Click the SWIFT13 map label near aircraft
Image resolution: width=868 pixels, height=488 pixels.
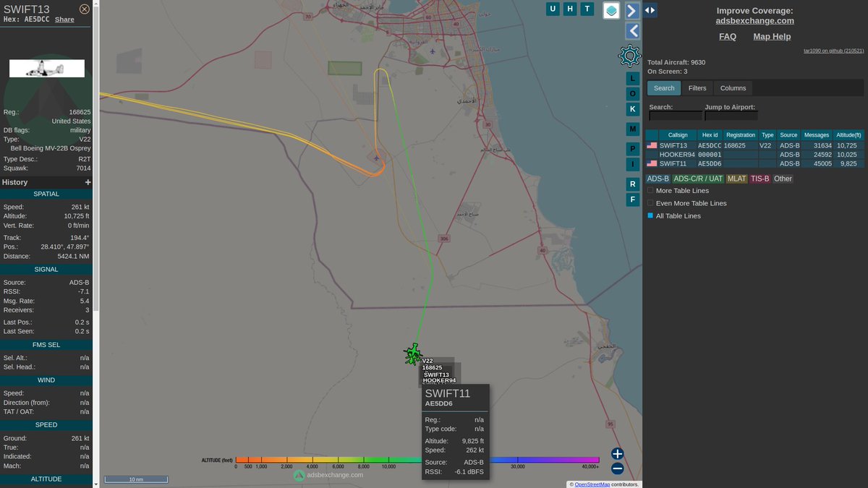436,374
